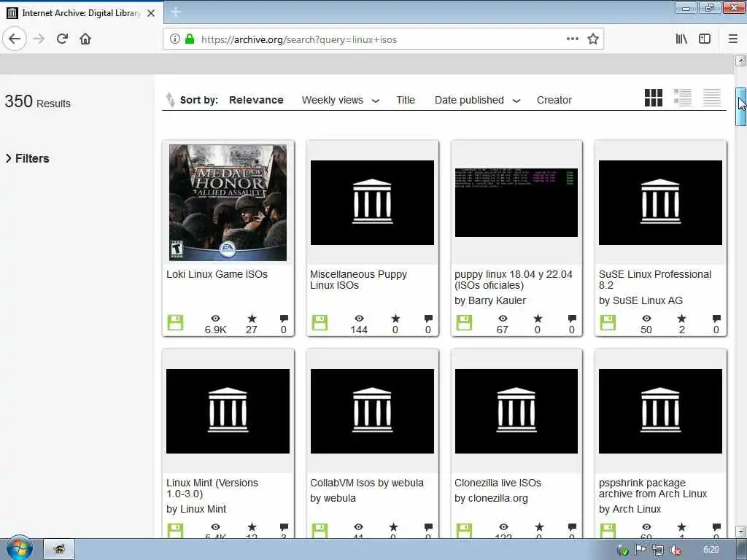Screen dimensions: 747x560
Task: Click the muted volume tray icon
Action: tap(675, 550)
